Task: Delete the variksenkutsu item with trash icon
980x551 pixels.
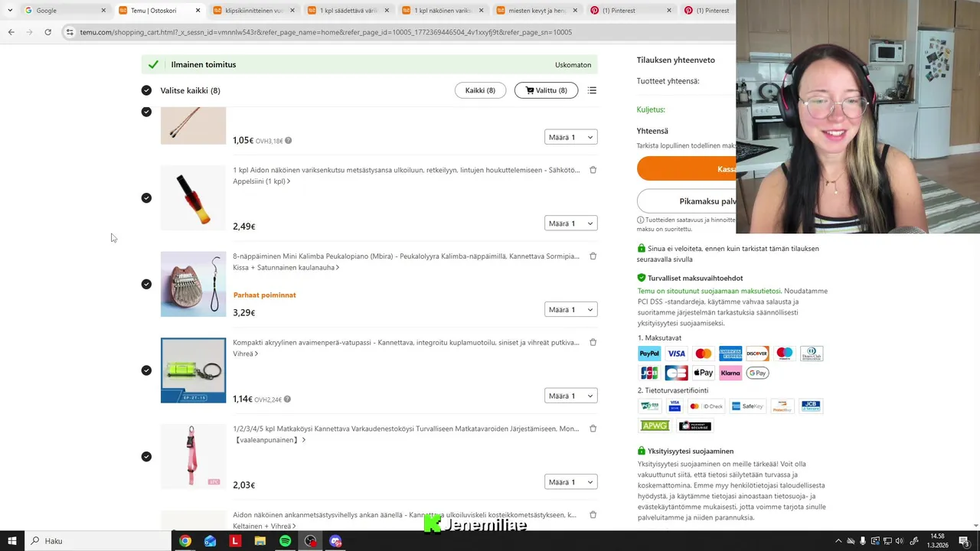Action: [x=593, y=170]
